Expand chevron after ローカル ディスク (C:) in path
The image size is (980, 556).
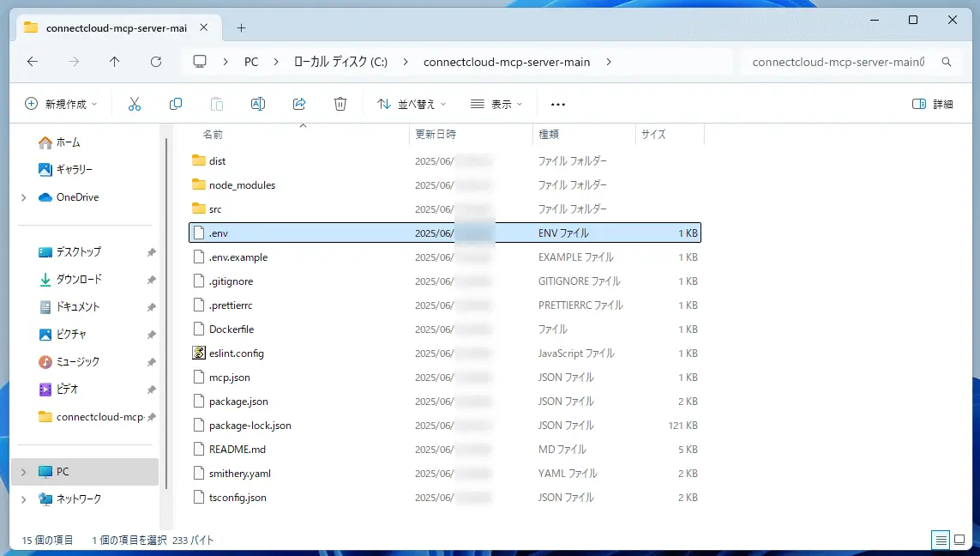(x=406, y=62)
